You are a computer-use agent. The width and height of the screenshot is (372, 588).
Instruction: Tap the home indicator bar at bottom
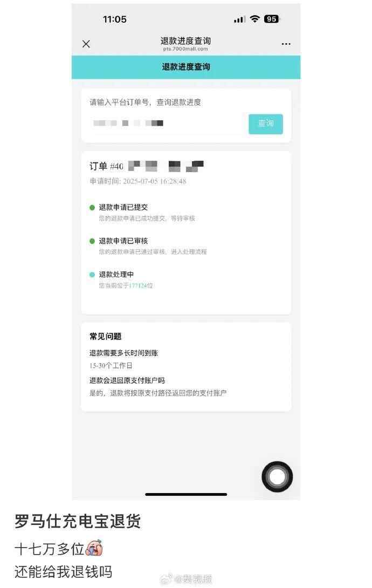point(186,494)
